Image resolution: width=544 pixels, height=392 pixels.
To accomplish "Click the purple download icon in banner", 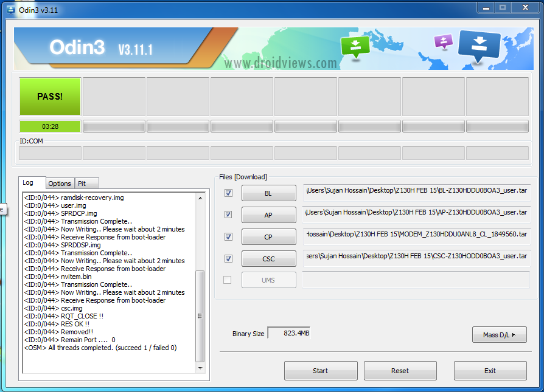I will coord(444,41).
